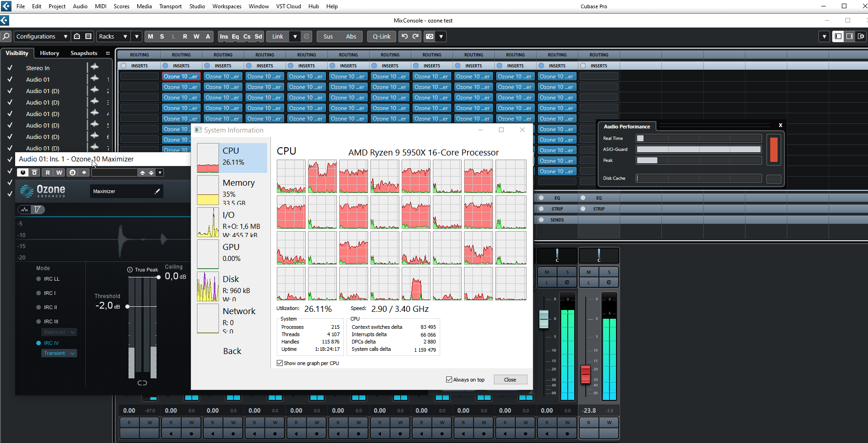Adjust the Threshold slider handle in Ozone

128,306
